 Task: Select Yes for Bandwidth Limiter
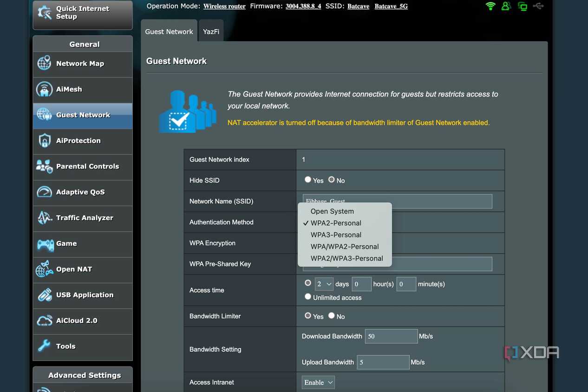click(308, 315)
